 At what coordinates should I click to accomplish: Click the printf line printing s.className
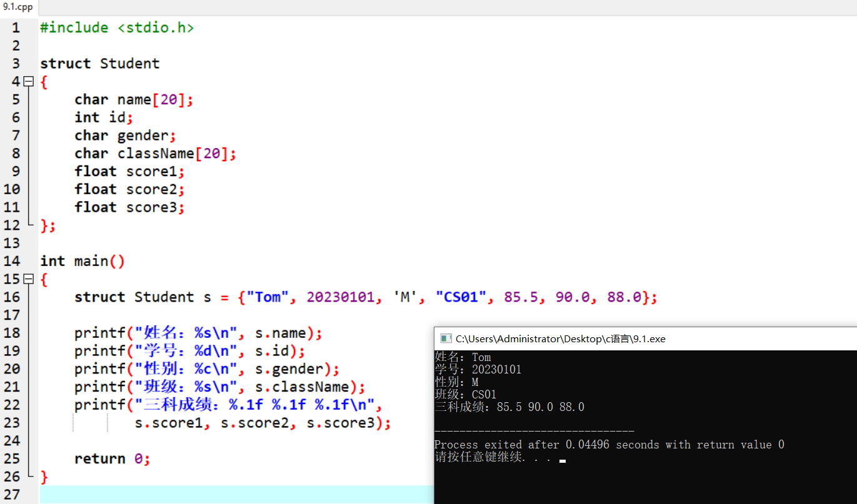pyautogui.click(x=220, y=387)
